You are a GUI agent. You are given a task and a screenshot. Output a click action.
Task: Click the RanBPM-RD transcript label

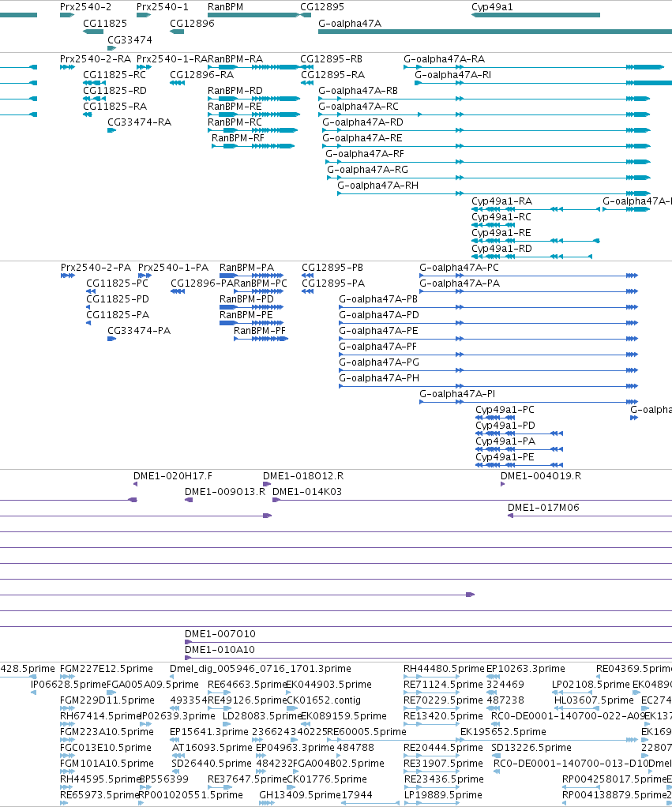(x=235, y=91)
